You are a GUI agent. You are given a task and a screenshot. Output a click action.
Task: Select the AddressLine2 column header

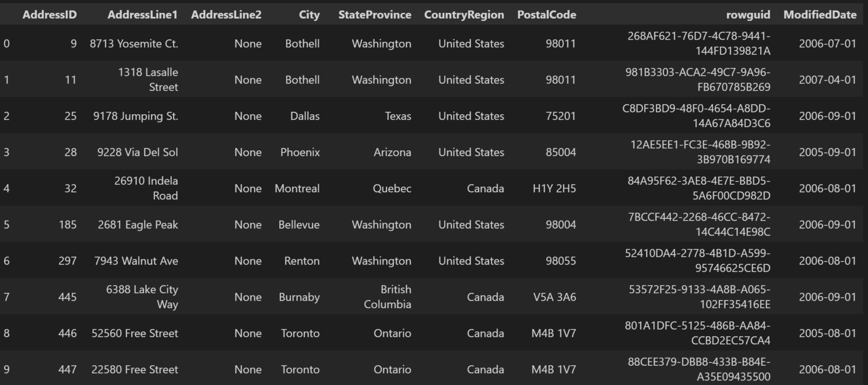coord(226,15)
